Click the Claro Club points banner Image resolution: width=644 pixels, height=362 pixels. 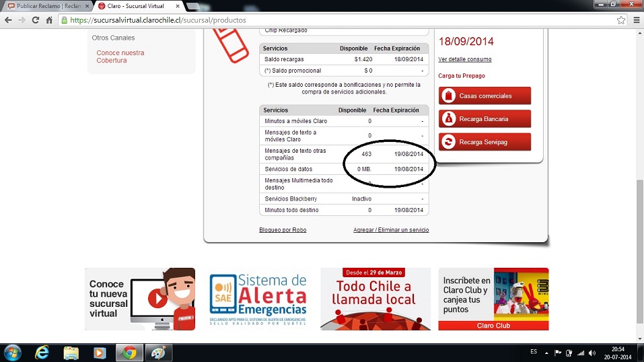(493, 299)
